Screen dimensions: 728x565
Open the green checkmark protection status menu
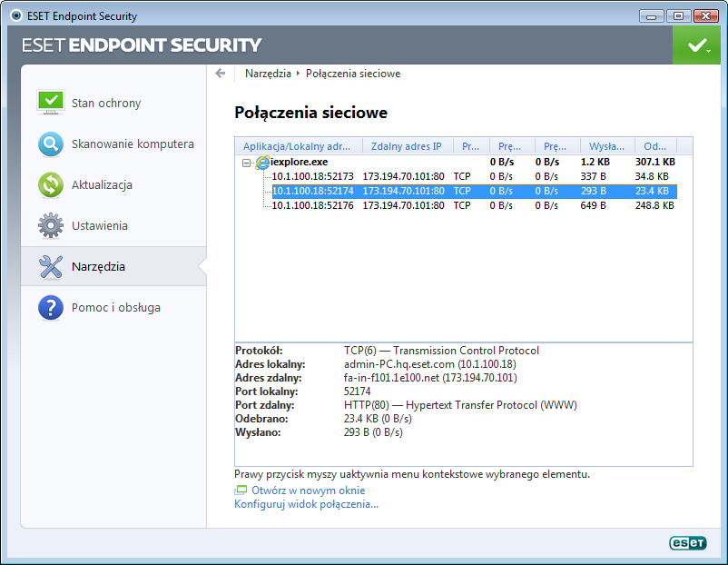(x=696, y=45)
